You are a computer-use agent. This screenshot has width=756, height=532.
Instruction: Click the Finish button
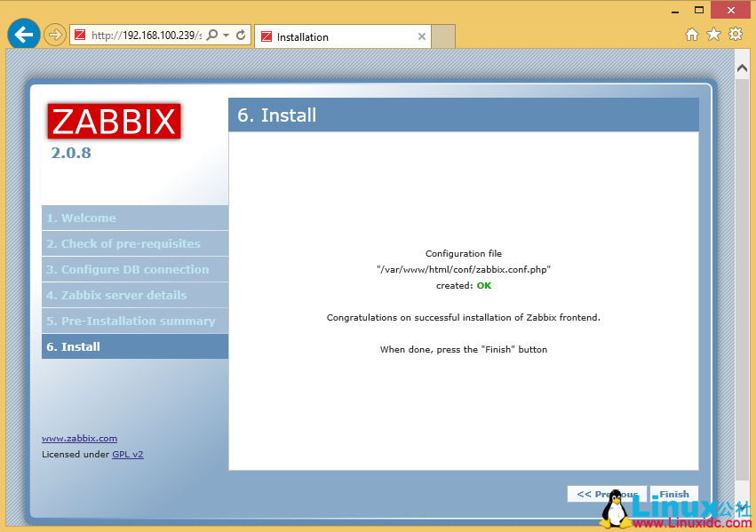tap(673, 493)
